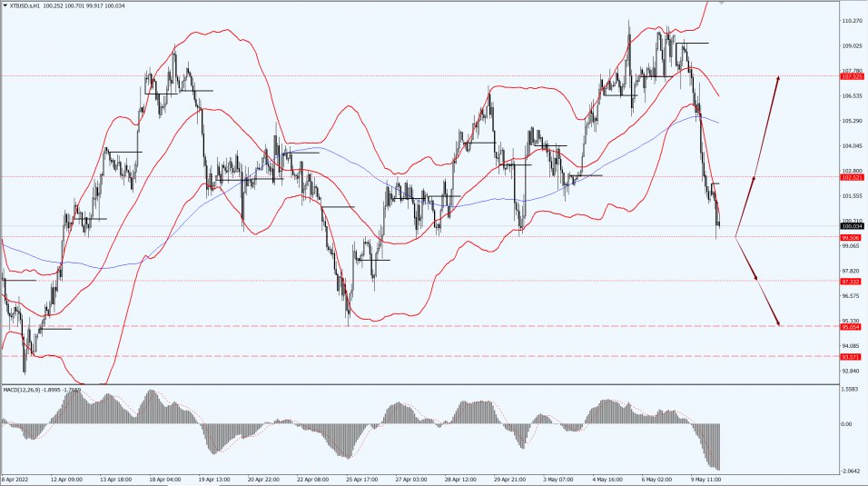The image size is (868, 486).
Task: Click the current price label 100.034
Action: (852, 226)
